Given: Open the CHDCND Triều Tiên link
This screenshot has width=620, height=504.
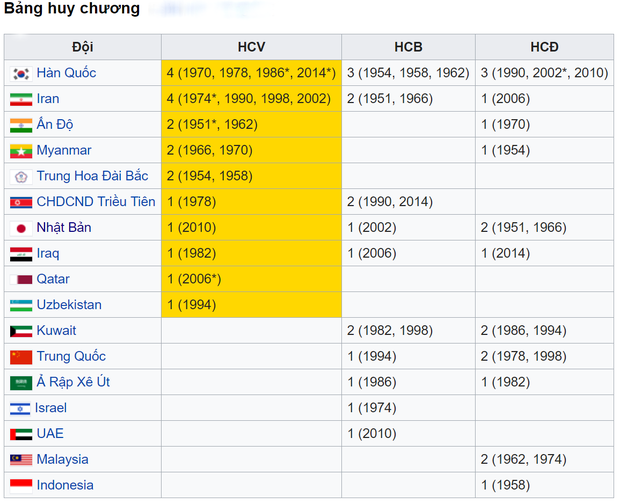Looking at the screenshot, I should pos(96,202).
